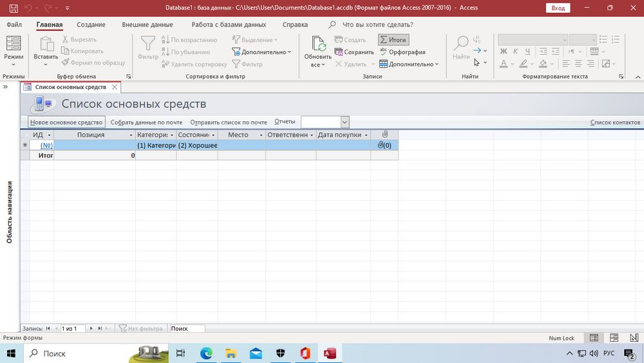Viewport: 644px width, 363px height.
Task: Toggle the Итоги totals button
Action: [393, 40]
